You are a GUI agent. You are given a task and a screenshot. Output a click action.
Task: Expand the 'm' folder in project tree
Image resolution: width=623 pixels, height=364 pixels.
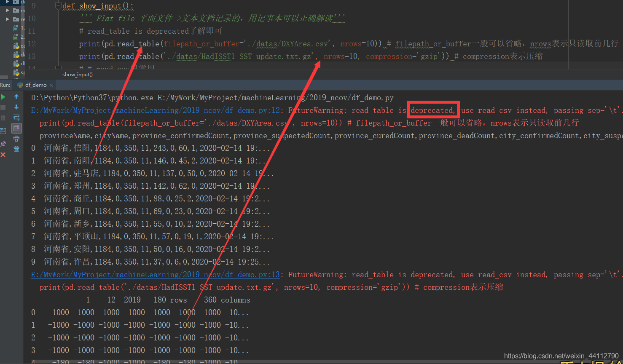pyautogui.click(x=7, y=10)
